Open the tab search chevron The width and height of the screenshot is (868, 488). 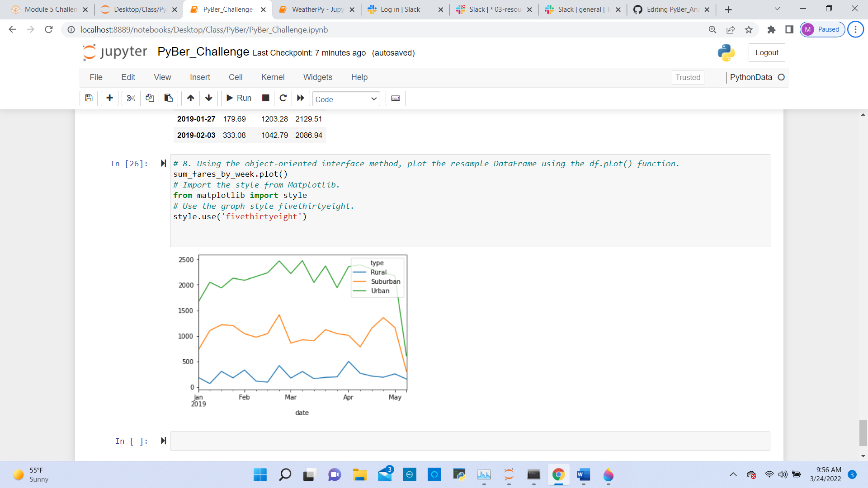pyautogui.click(x=777, y=9)
